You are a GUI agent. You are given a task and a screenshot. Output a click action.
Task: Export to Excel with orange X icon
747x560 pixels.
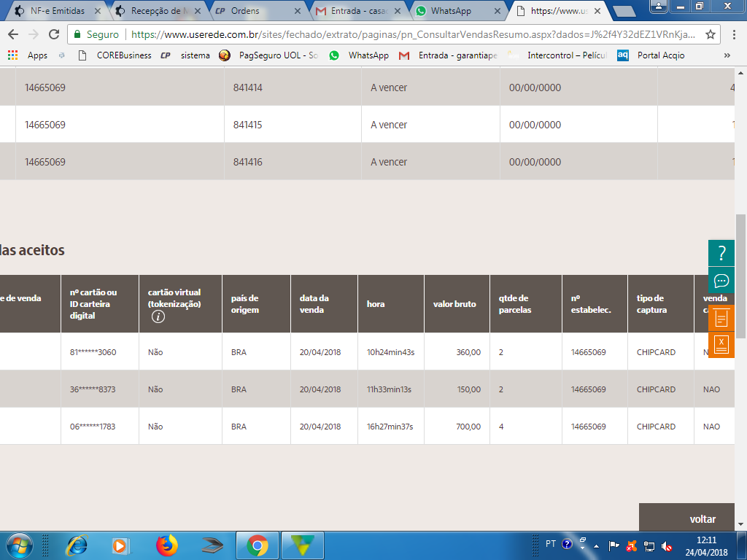pyautogui.click(x=721, y=343)
